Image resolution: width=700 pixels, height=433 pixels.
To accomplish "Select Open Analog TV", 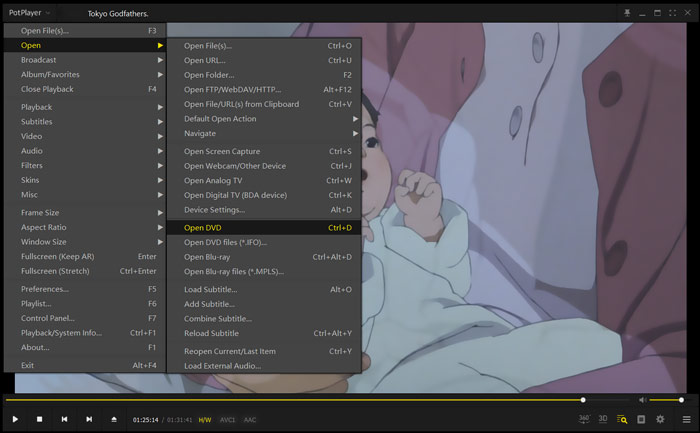I will [x=264, y=180].
